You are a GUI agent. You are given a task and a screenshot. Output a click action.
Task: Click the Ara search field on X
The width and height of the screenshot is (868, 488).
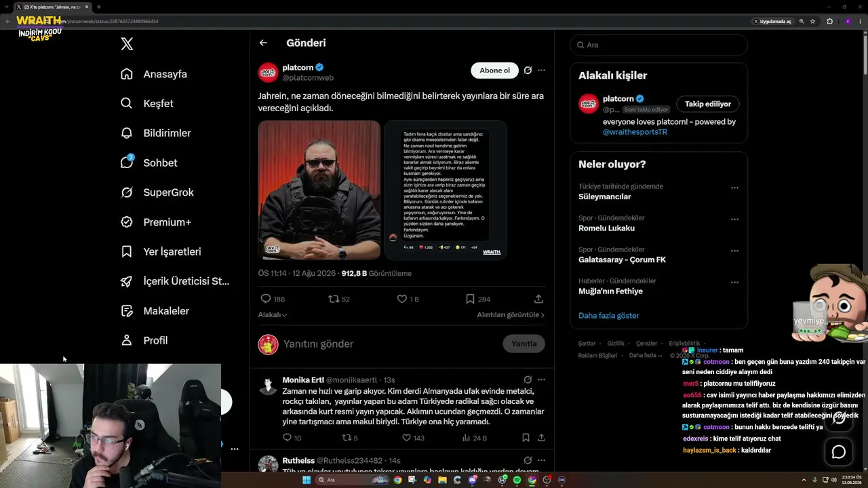(658, 45)
